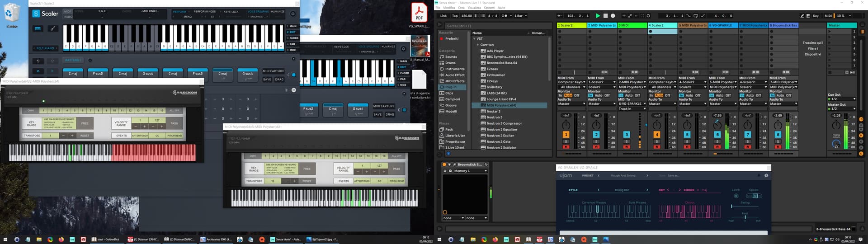Open the Visualizza menu

474,8
